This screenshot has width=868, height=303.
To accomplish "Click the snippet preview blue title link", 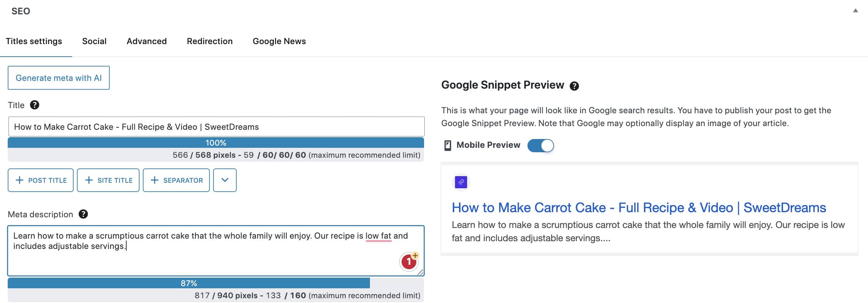I will point(639,208).
